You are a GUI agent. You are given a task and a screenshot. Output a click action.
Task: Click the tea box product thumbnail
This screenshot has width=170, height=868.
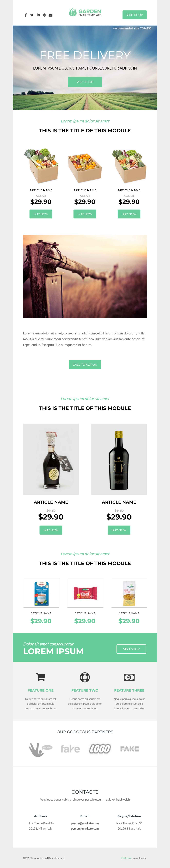click(x=41, y=593)
